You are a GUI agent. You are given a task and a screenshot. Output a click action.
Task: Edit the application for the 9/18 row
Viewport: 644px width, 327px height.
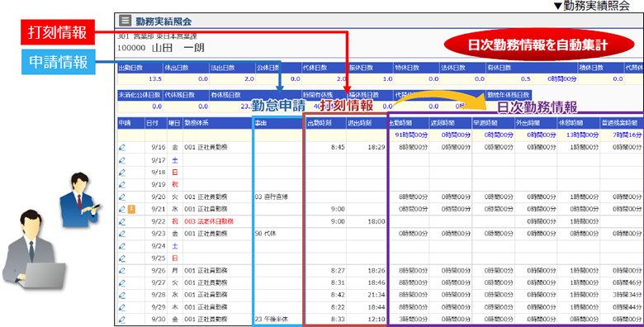pos(122,172)
